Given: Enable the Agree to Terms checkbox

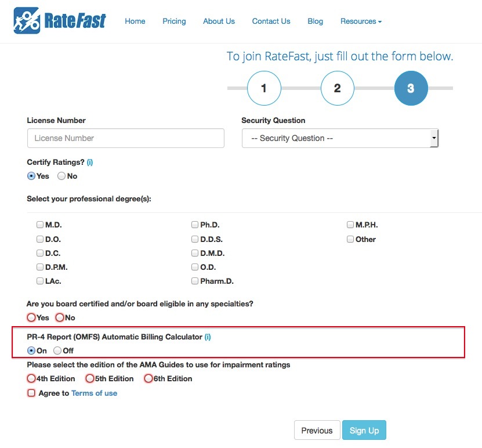Looking at the screenshot, I should tap(31, 393).
